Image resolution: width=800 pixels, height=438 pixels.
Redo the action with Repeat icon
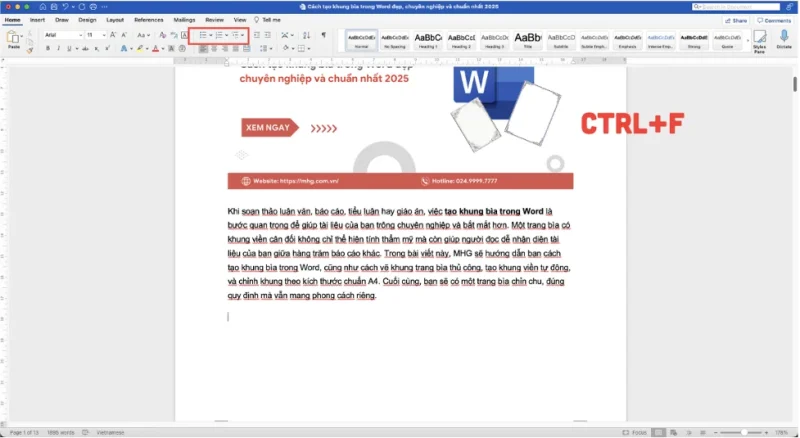(82, 7)
